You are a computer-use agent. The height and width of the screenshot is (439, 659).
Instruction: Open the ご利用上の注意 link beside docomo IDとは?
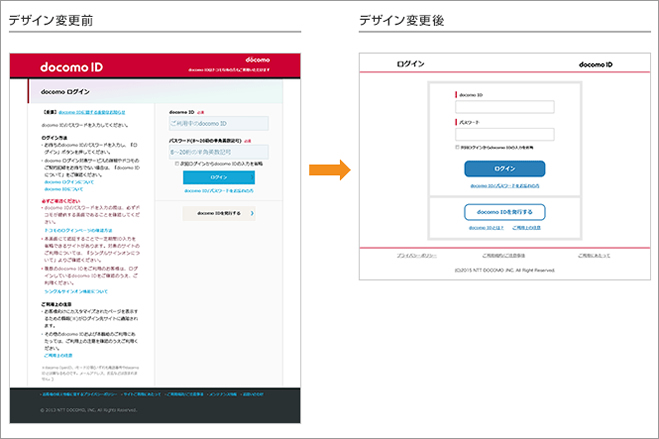[x=526, y=228]
